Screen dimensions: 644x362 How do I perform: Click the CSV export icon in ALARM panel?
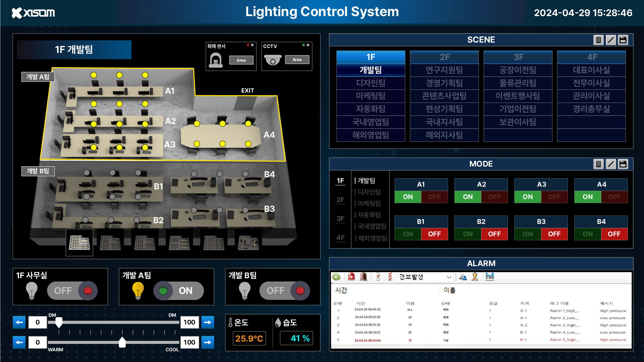489,277
